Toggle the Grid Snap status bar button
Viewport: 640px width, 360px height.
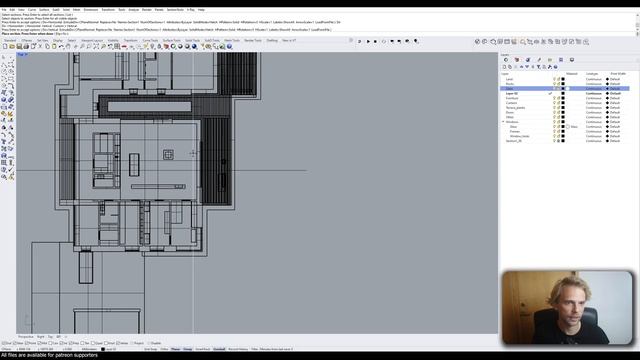click(x=150, y=349)
